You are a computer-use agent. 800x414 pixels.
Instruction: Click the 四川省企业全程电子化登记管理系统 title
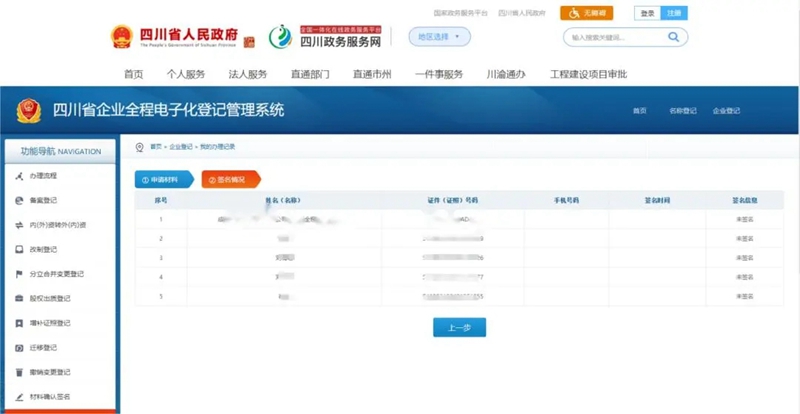(169, 110)
